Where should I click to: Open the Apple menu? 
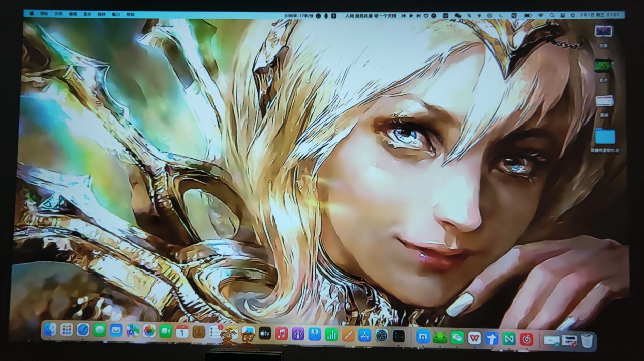[31, 14]
